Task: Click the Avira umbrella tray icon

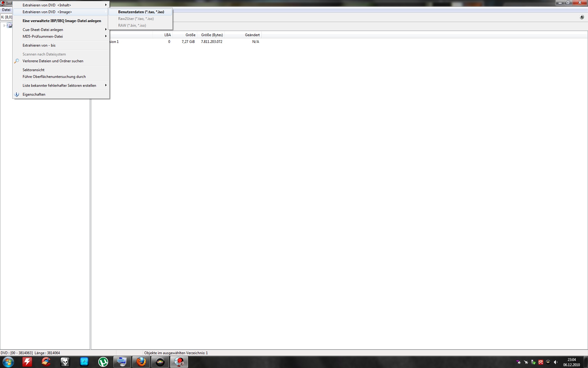Action: pos(541,362)
